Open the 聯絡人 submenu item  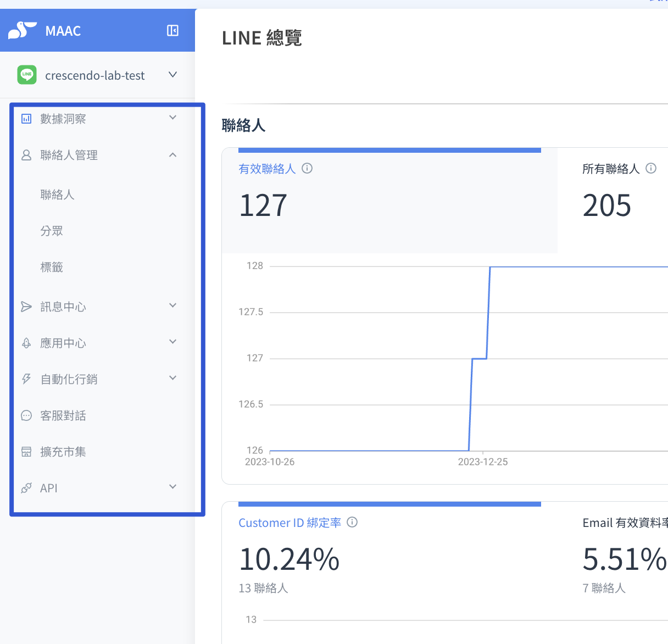coord(57,195)
